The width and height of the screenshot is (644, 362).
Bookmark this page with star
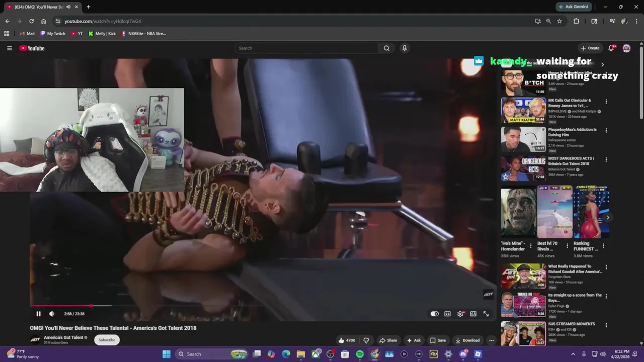[x=559, y=21]
